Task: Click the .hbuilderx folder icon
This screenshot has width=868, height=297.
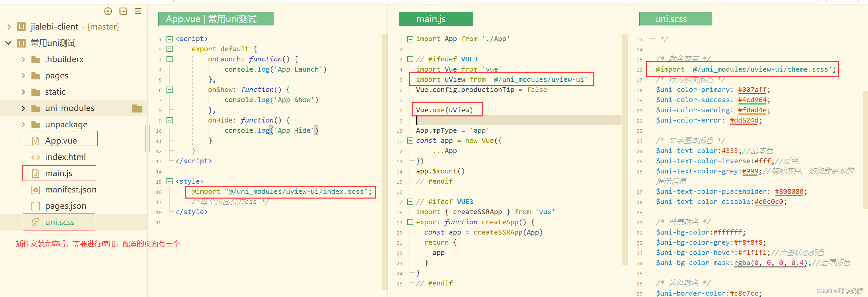Action: [36, 59]
